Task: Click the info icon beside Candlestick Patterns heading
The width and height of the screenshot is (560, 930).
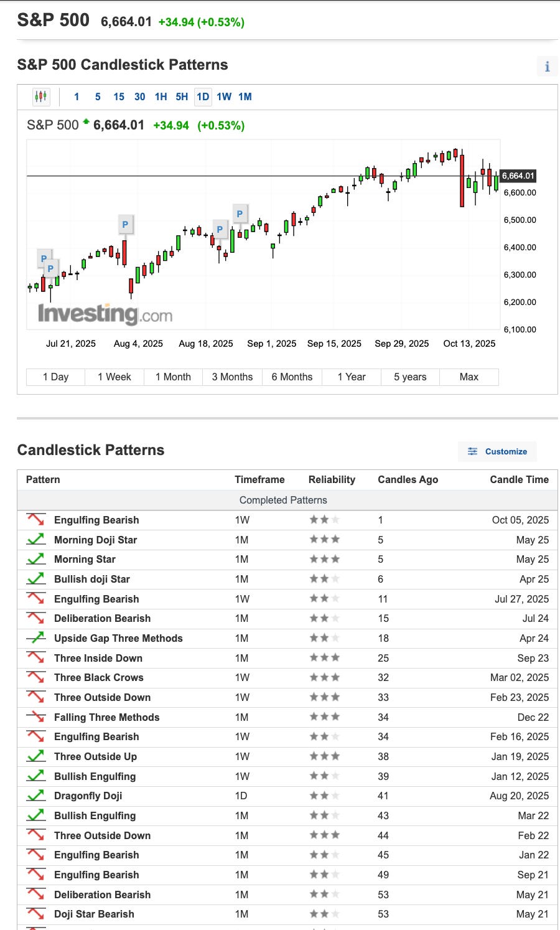Action: 547,67
